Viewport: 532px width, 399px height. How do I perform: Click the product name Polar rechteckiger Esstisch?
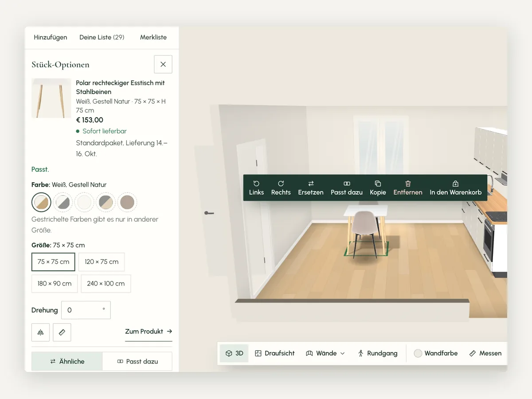(120, 87)
